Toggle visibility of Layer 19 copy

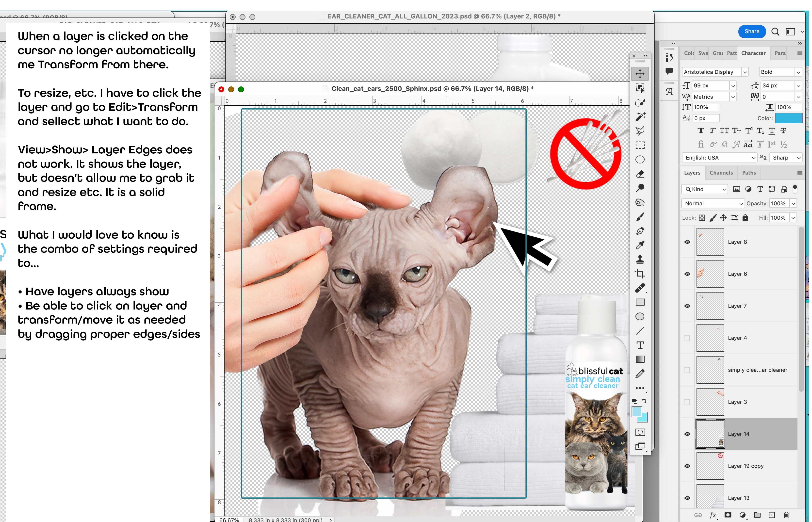point(687,466)
